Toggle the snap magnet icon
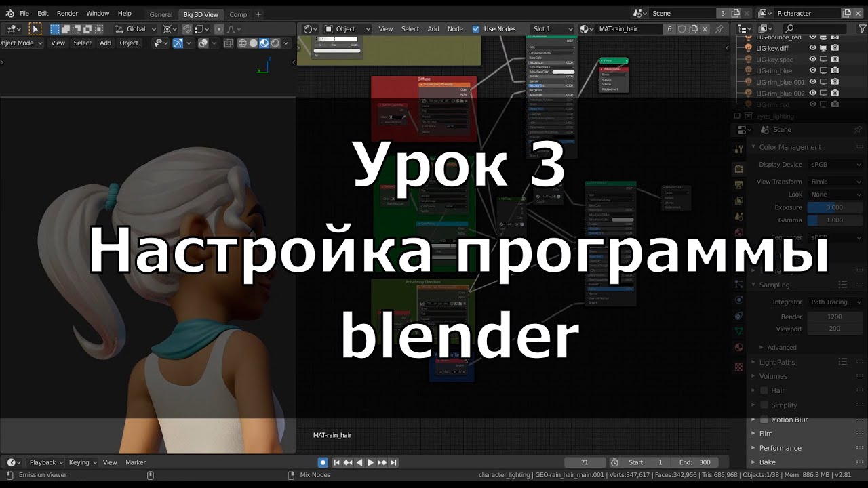This screenshot has width=868, height=488. click(187, 28)
